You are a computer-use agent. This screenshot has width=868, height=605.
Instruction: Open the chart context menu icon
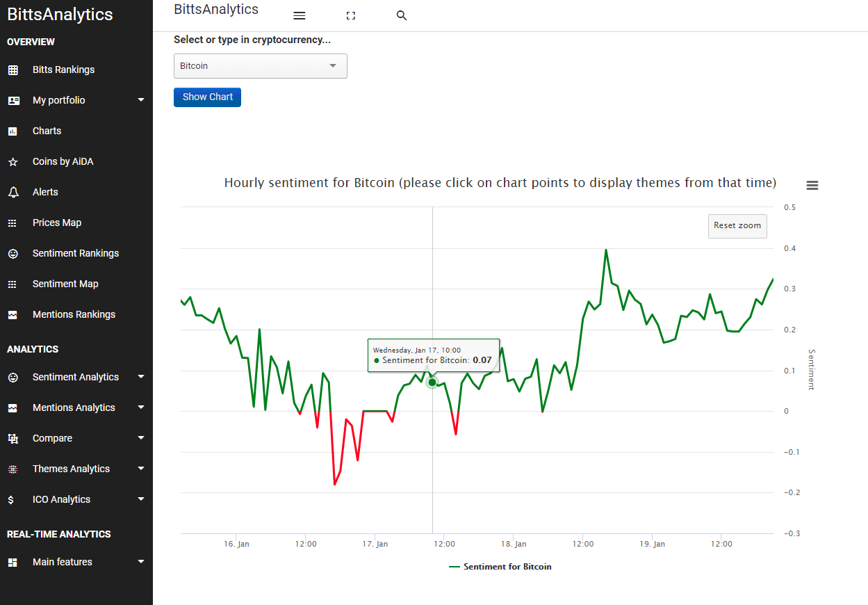812,185
